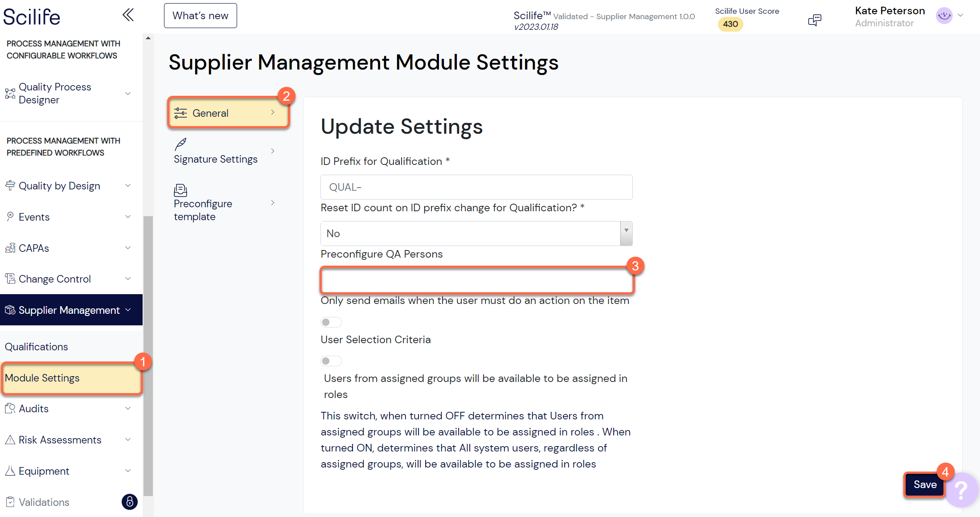Screen dimensions: 980x517
Task: Click the Change Control sidebar icon
Action: (x=10, y=279)
